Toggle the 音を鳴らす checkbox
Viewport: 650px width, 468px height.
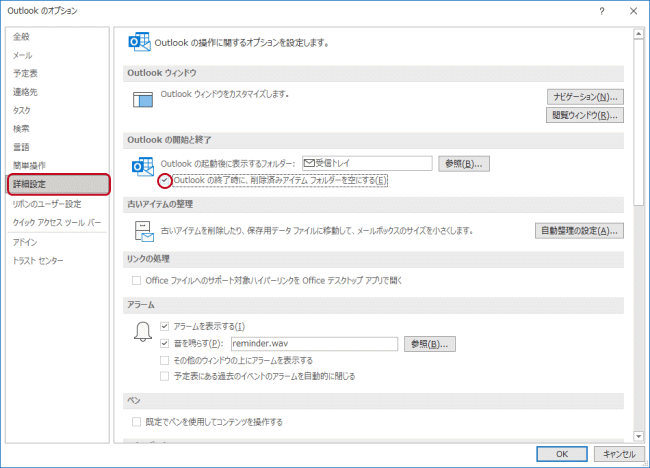[x=165, y=344]
